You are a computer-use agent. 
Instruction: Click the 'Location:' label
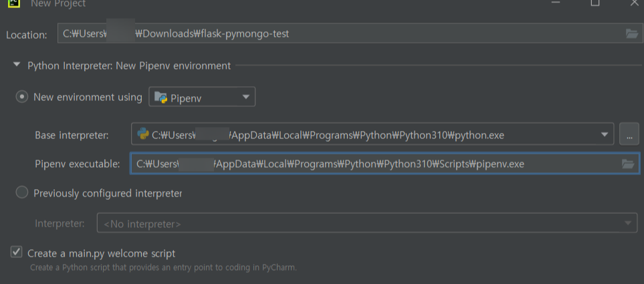coord(27,35)
